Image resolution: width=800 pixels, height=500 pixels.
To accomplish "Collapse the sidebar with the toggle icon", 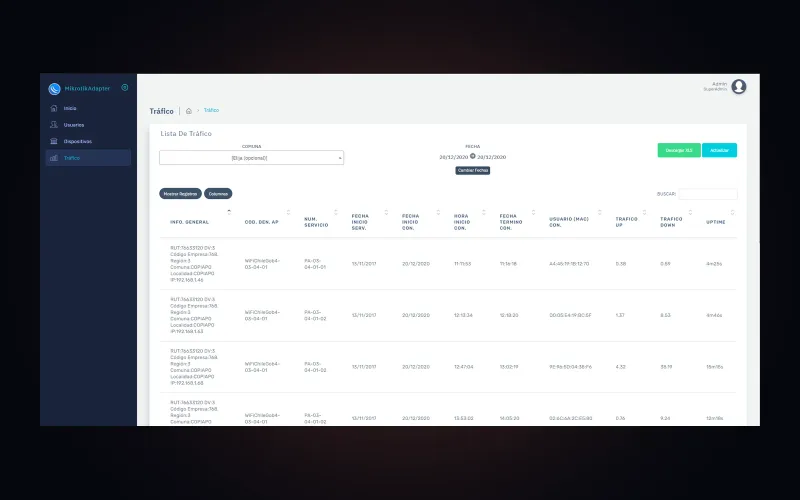I will click(124, 88).
